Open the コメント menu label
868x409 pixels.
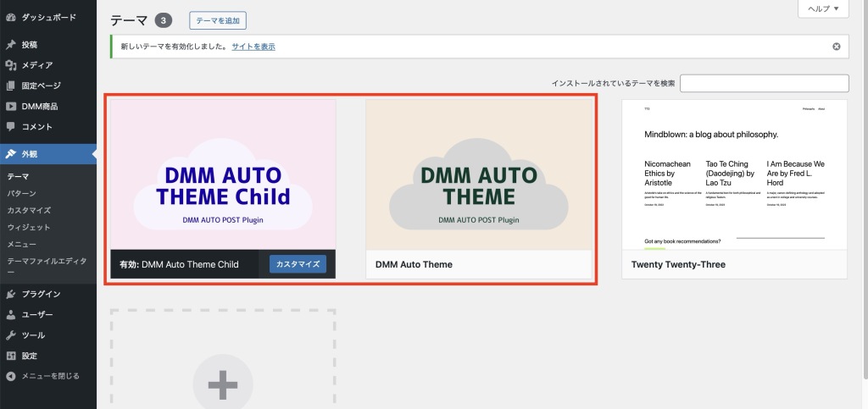pyautogui.click(x=37, y=126)
